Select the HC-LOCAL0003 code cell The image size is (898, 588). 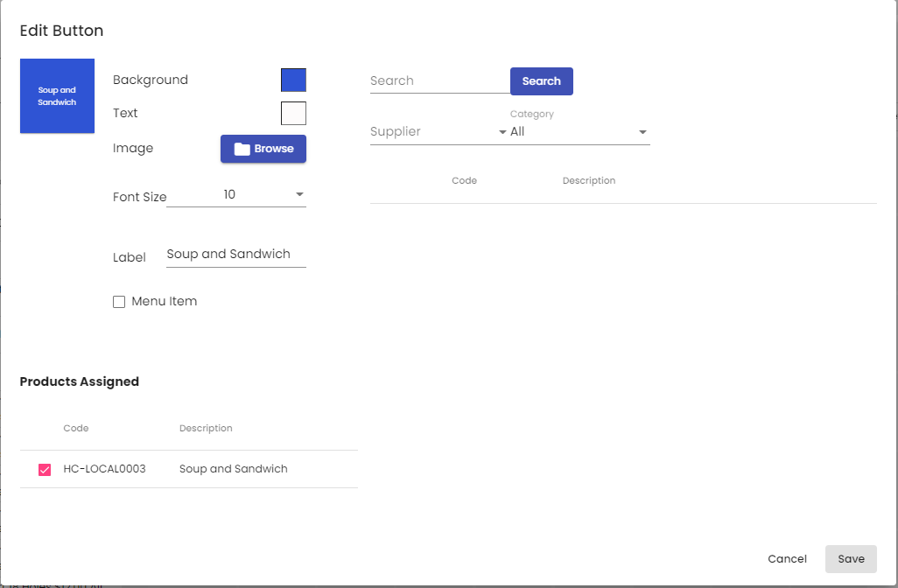click(x=105, y=469)
